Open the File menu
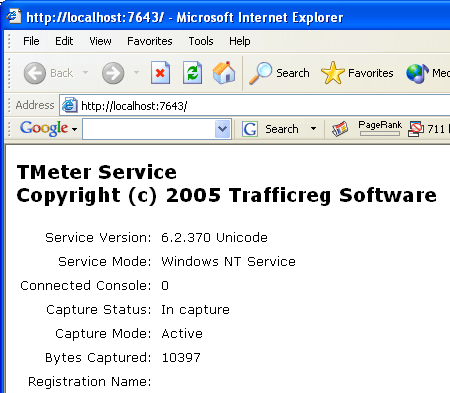 [31, 41]
